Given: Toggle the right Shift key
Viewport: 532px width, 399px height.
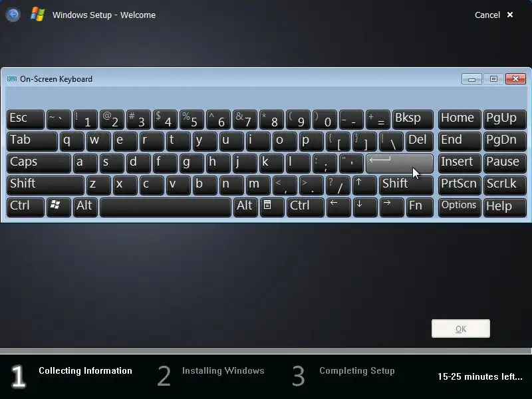Looking at the screenshot, I should click(x=406, y=186).
